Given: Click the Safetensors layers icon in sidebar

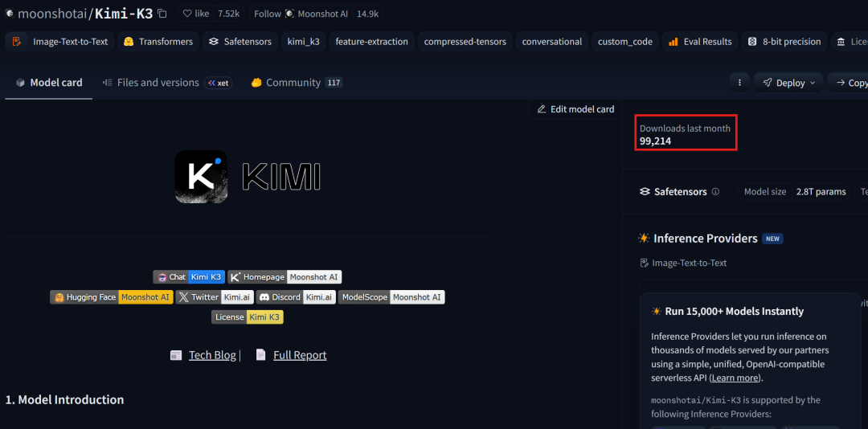Looking at the screenshot, I should (645, 191).
